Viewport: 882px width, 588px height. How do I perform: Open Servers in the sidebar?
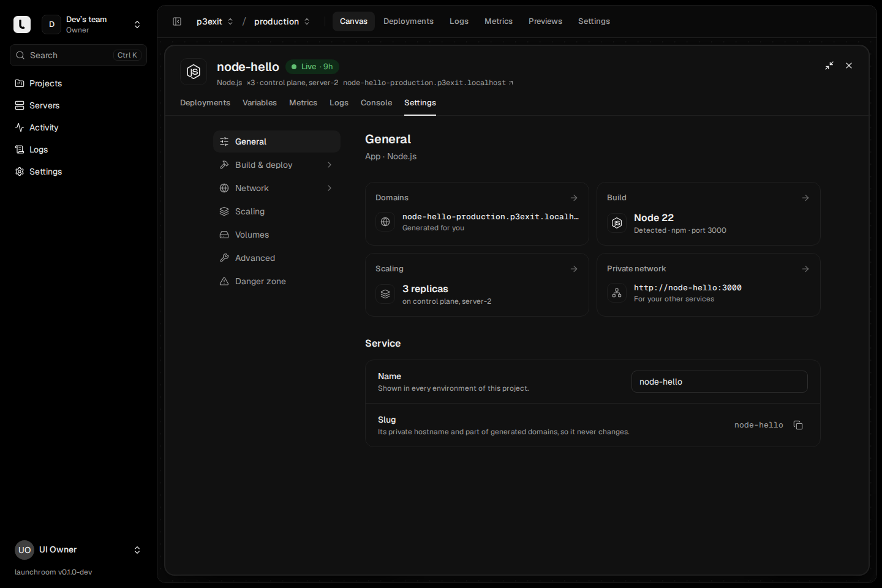tap(78, 105)
